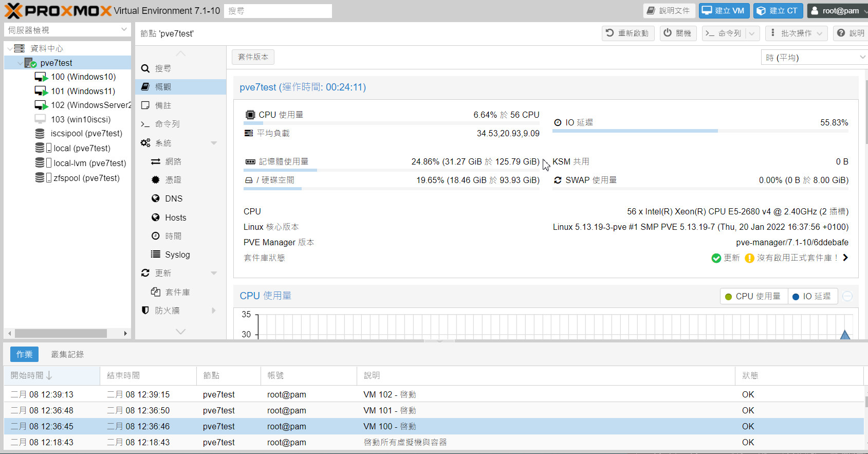Click the reboot (重新啟動) button
This screenshot has width=868, height=454.
(628, 33)
